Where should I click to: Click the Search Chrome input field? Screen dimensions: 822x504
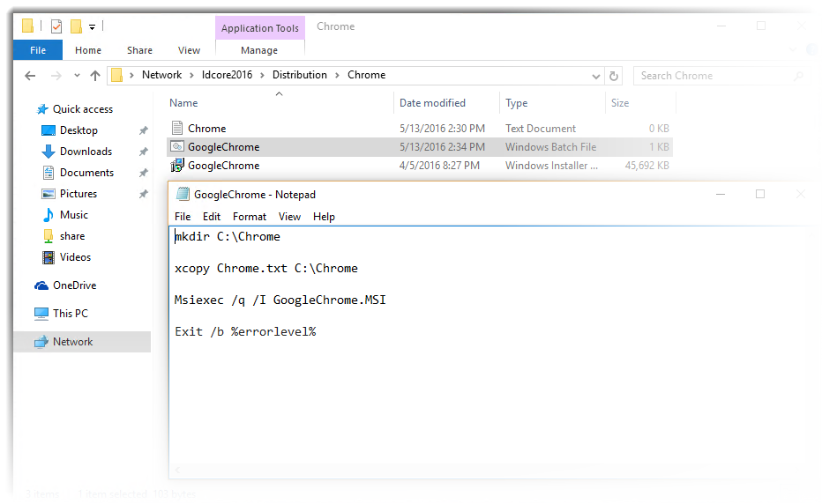click(x=714, y=76)
